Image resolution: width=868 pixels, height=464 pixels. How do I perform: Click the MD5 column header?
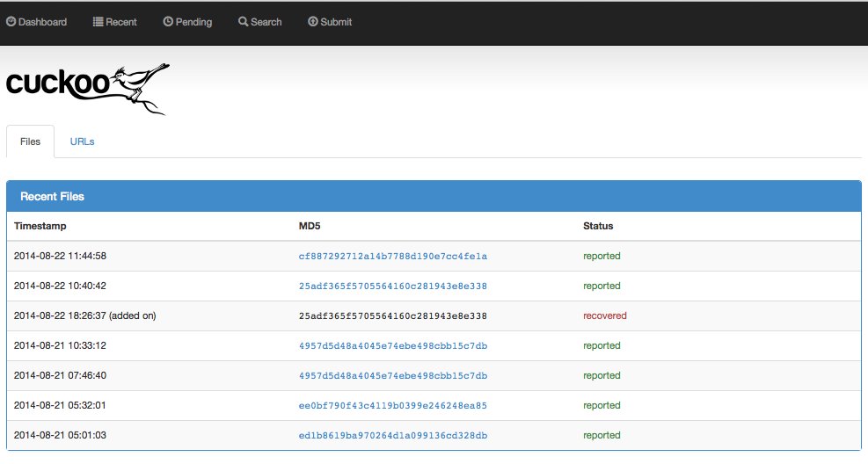[310, 226]
